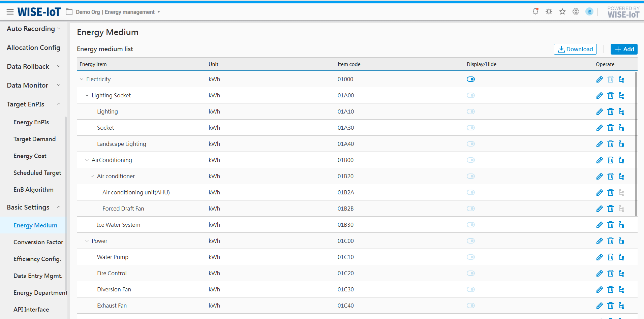This screenshot has height=319, width=644.
Task: Collapse the Electricity tree row
Action: click(82, 79)
